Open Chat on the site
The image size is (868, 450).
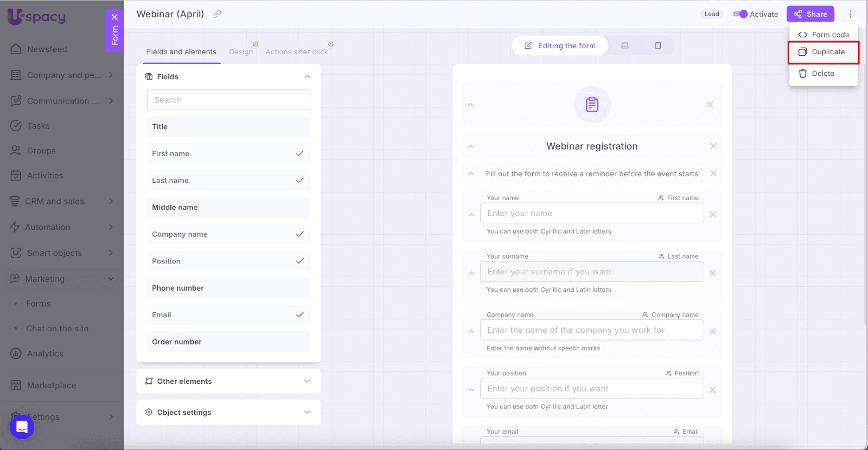[x=57, y=329]
